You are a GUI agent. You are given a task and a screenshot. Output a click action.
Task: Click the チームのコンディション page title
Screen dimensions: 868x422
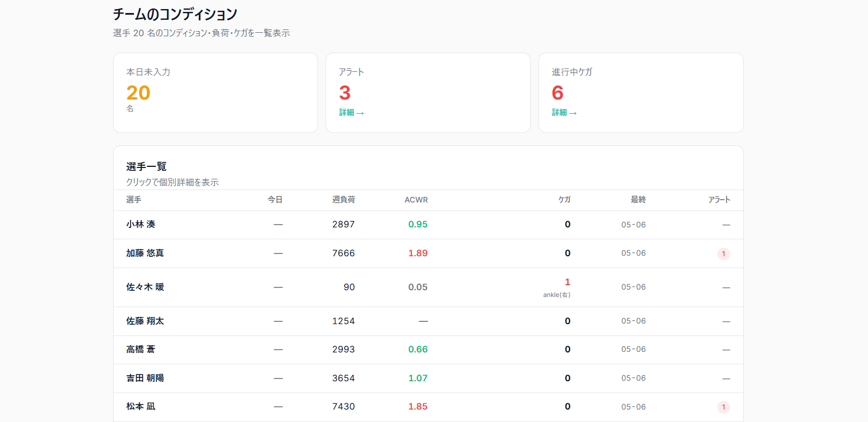[x=175, y=14]
